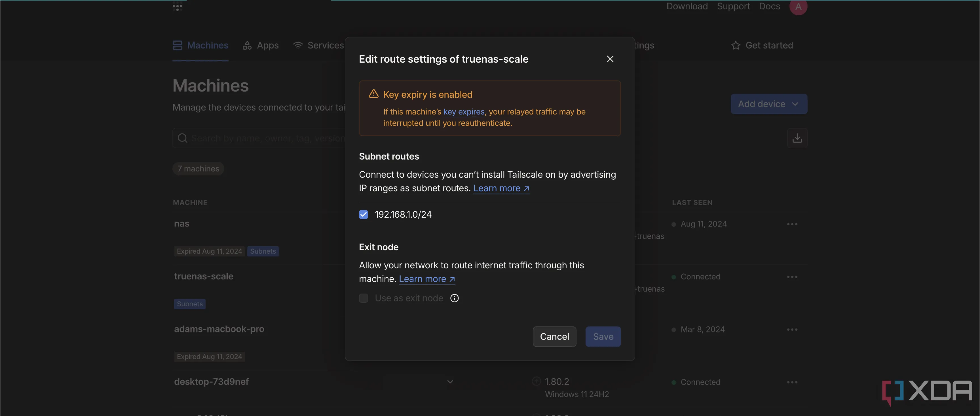
Task: Click the Download link in header
Action: click(x=687, y=6)
